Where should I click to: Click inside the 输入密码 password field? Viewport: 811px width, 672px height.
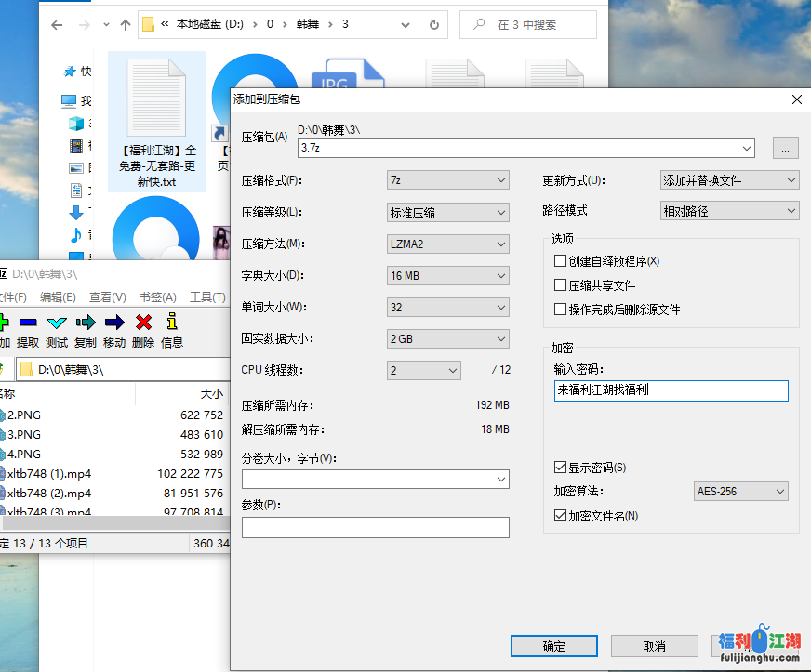coord(670,390)
